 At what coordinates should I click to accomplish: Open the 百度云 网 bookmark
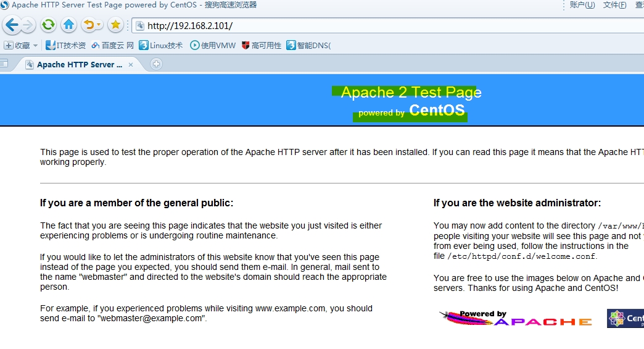tap(112, 46)
